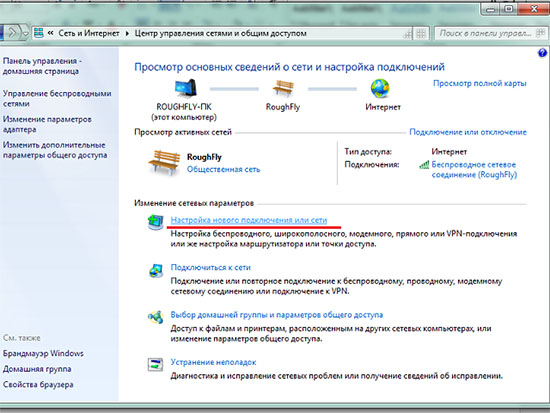The width and height of the screenshot is (550, 413).
Task: Click the Изменение сетевых параметров heading
Action: tap(194, 203)
